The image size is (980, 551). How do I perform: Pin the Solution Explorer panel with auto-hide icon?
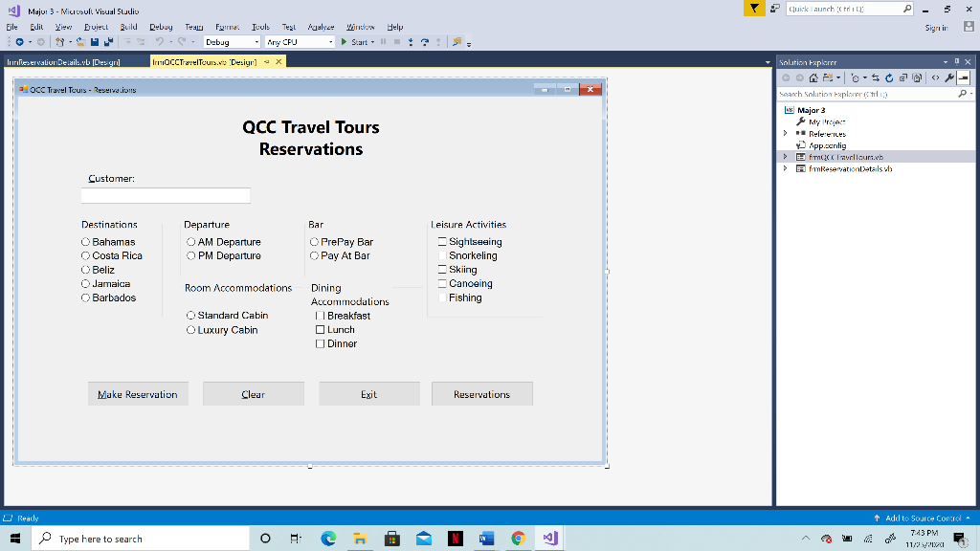coord(957,62)
